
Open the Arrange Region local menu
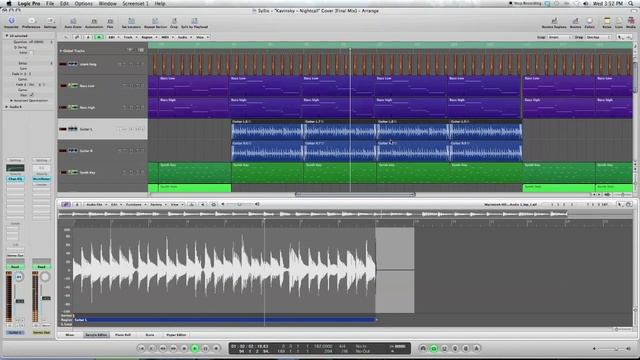149,37
